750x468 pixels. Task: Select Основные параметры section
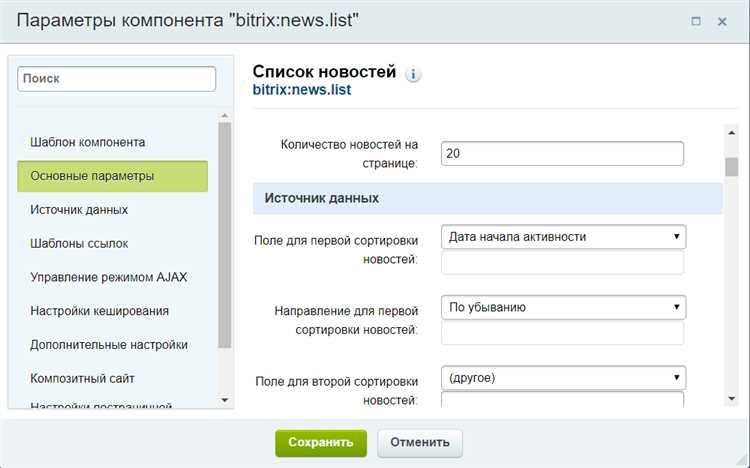tap(112, 176)
